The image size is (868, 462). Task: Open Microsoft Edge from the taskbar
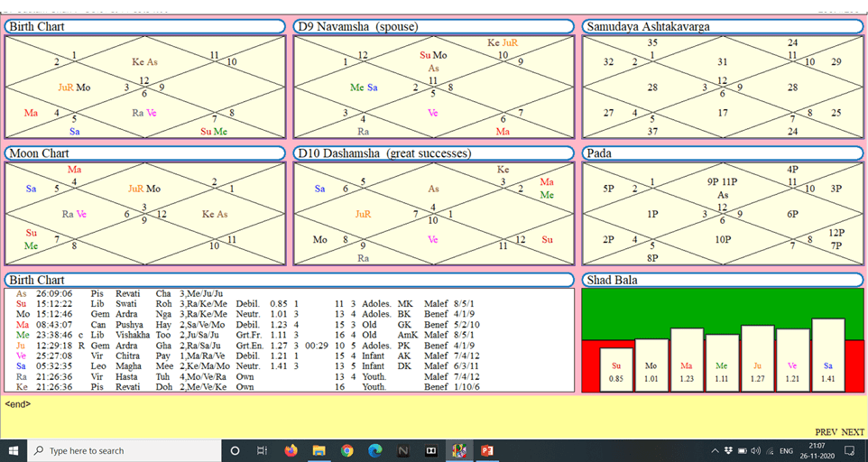point(375,450)
